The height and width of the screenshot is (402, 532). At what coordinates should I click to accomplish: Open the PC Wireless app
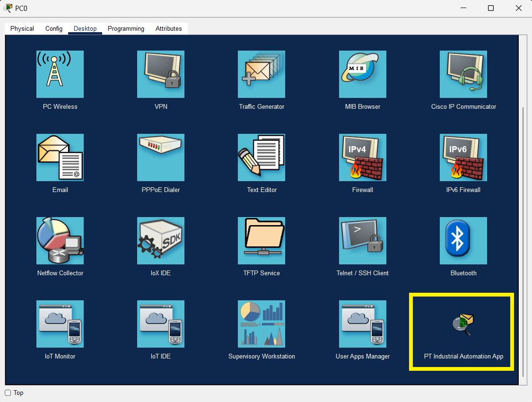60,74
